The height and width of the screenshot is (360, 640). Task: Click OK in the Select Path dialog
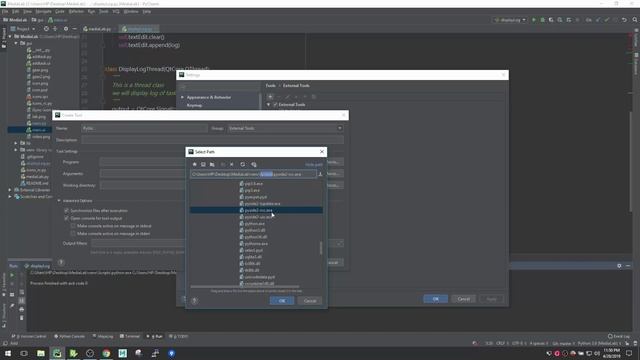(282, 301)
